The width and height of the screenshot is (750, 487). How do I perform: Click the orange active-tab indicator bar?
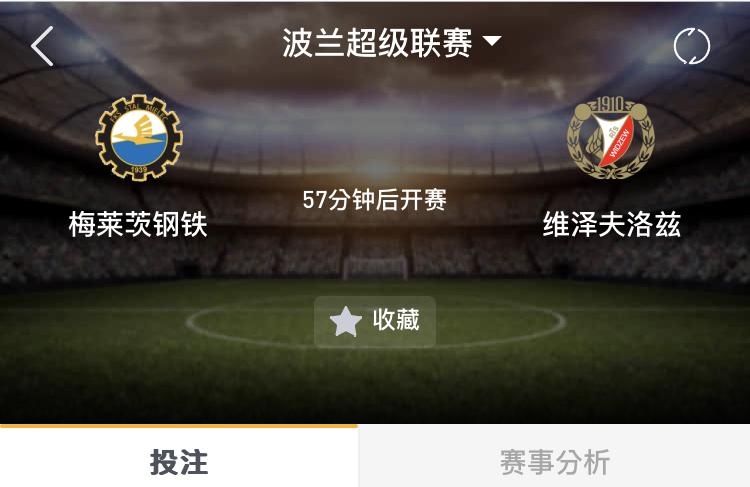click(x=178, y=425)
